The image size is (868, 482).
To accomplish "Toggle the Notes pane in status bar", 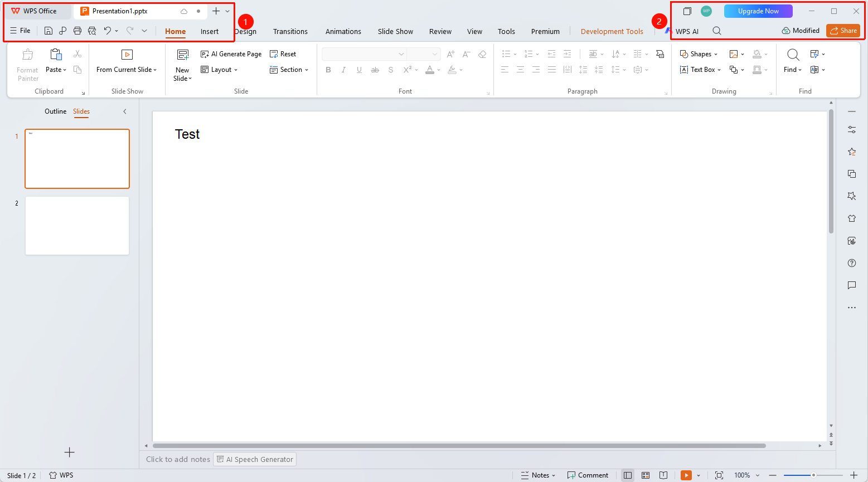I will (x=538, y=475).
